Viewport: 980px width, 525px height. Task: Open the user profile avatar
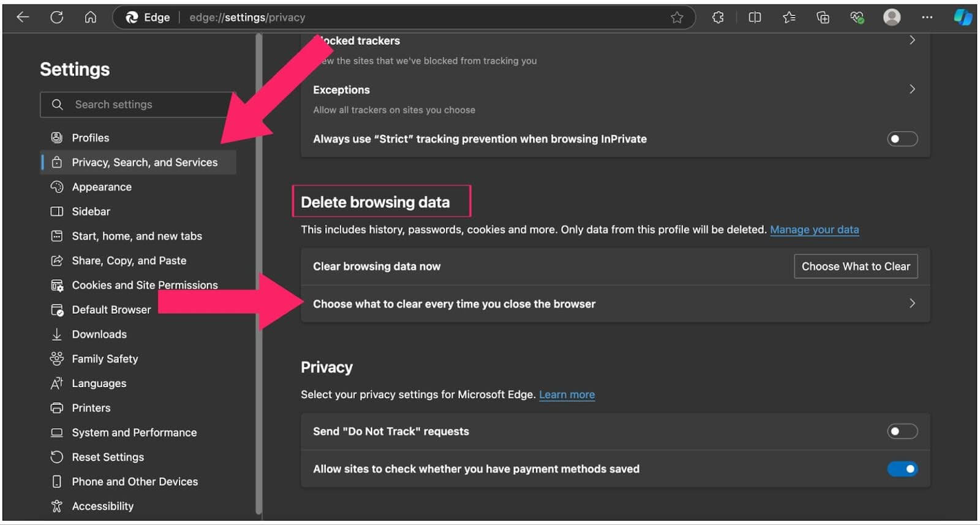892,17
